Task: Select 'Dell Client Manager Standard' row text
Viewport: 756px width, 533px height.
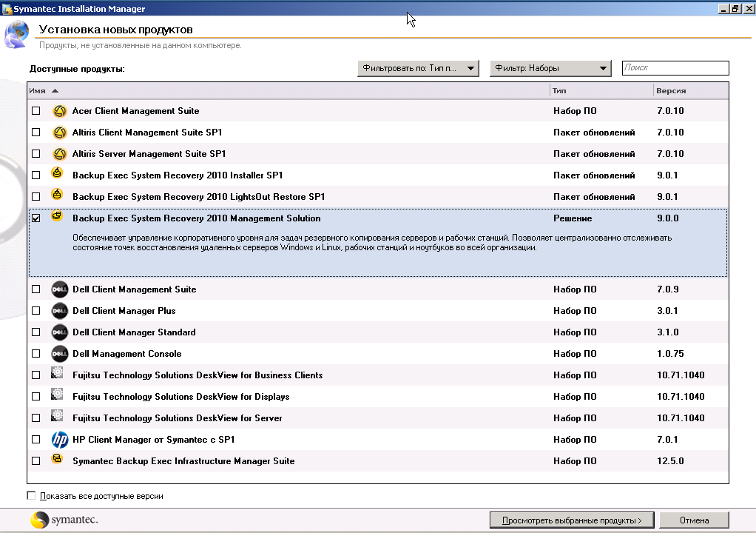Action: pyautogui.click(x=134, y=332)
